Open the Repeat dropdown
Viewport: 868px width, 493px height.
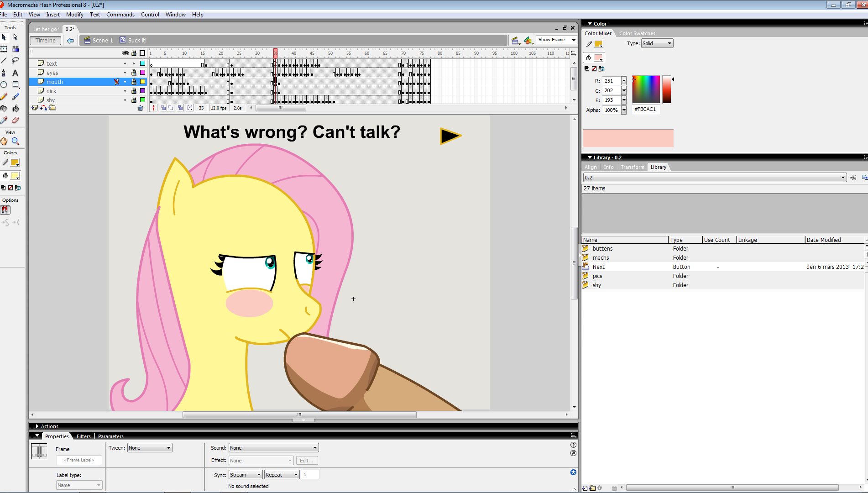[x=282, y=475]
